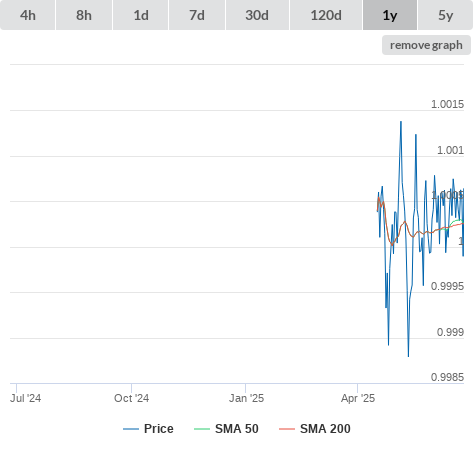Image resolution: width=474 pixels, height=455 pixels.
Task: Click the highest price spike on the chart
Action: click(x=401, y=122)
